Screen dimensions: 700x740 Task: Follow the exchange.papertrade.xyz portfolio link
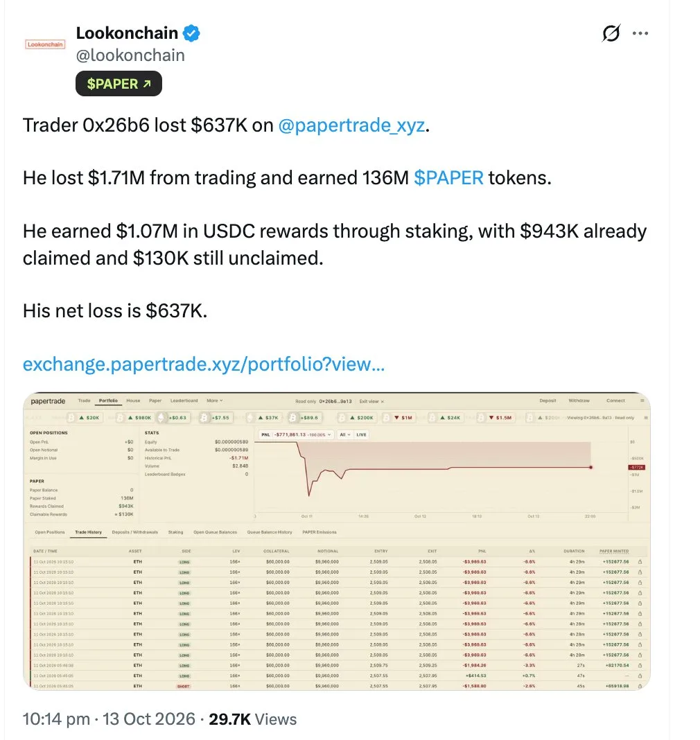(x=204, y=364)
